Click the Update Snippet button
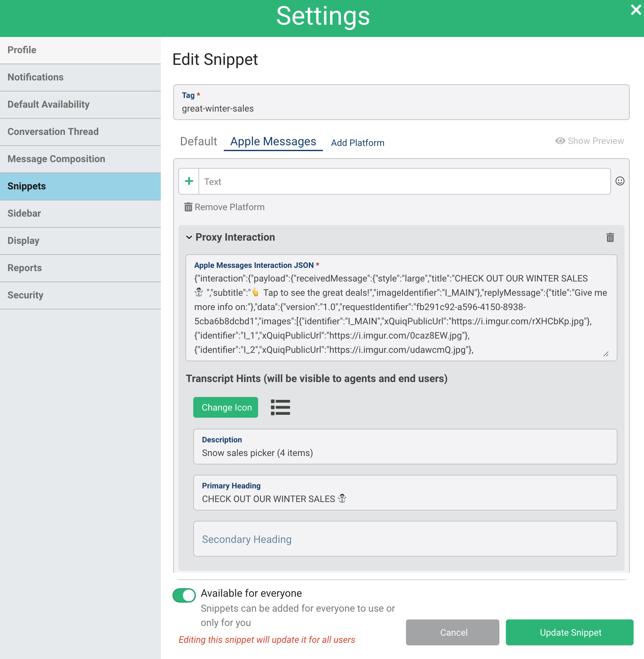644x659 pixels. click(x=570, y=633)
